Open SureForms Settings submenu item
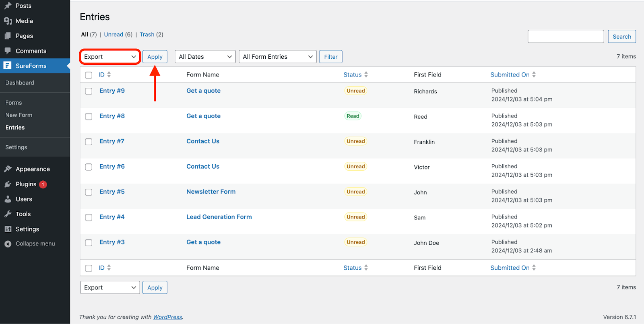644x324 pixels. click(16, 147)
